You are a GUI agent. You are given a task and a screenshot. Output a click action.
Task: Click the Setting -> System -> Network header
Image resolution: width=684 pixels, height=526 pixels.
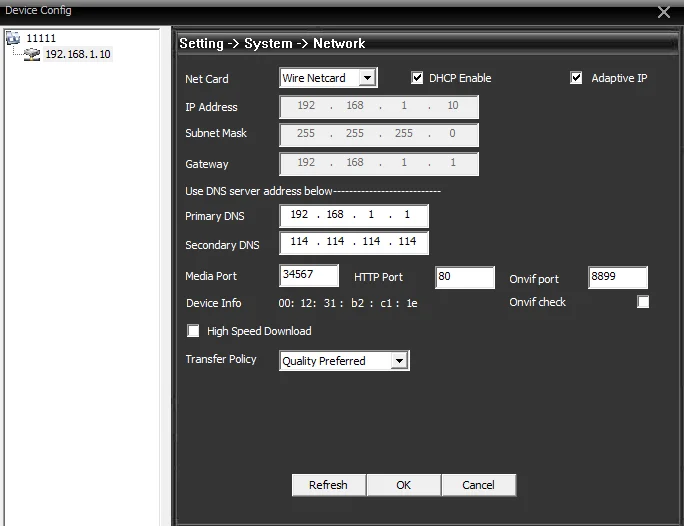272,44
